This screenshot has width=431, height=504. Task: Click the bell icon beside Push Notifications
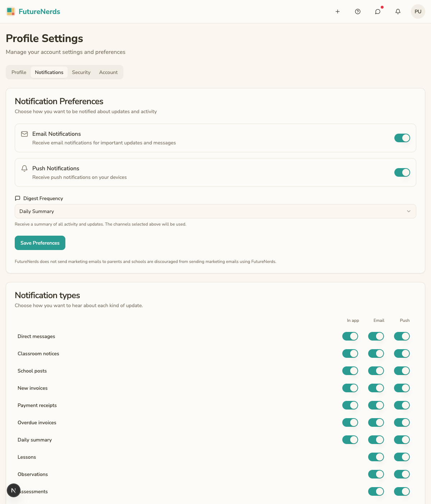click(x=24, y=168)
